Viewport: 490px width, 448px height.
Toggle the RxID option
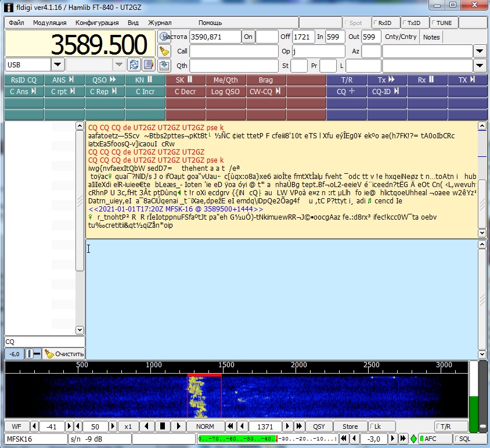click(x=385, y=23)
